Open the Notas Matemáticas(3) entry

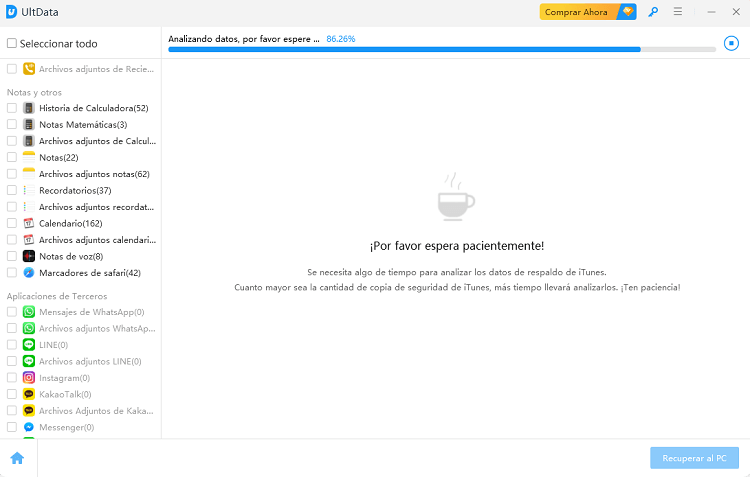click(83, 124)
